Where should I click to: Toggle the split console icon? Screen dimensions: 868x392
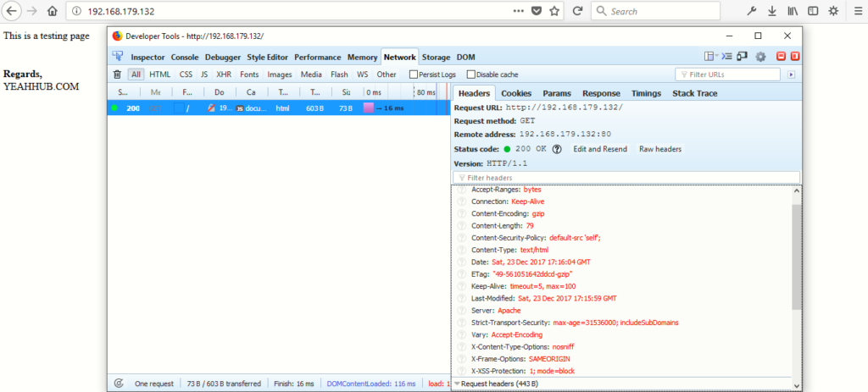(726, 57)
